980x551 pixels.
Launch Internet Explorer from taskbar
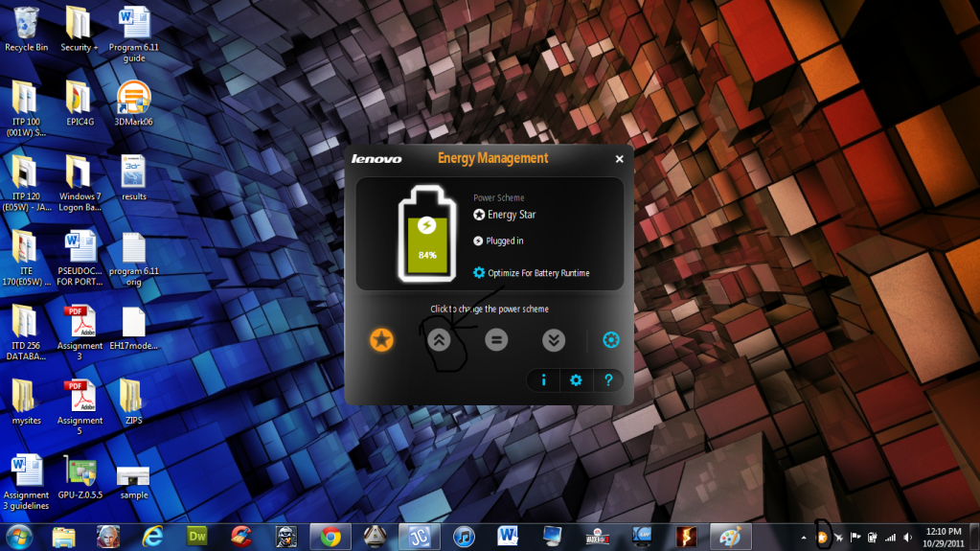click(152, 538)
